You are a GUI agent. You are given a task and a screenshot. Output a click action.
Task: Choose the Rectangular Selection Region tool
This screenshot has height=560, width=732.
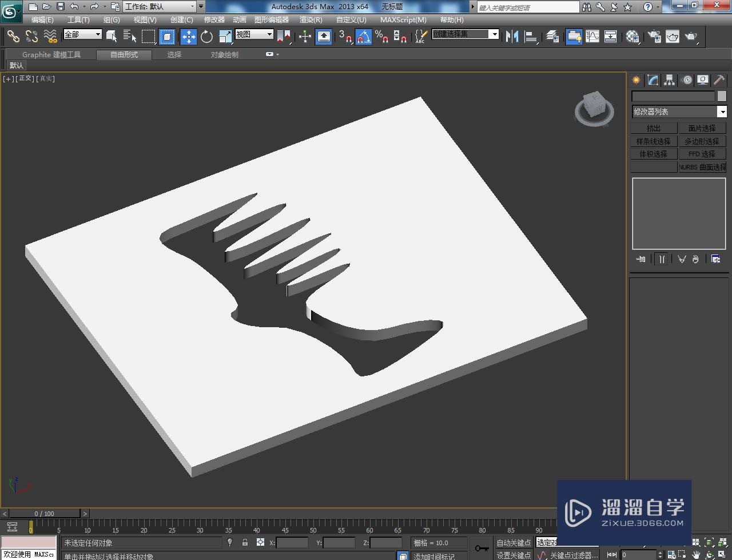148,37
